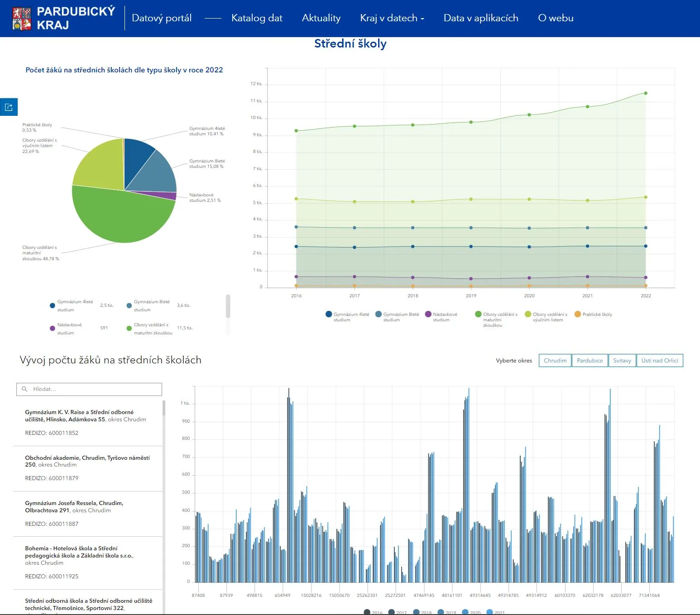Choose Ústí nad Orlicí district filter
The height and width of the screenshot is (615, 700).
[660, 361]
